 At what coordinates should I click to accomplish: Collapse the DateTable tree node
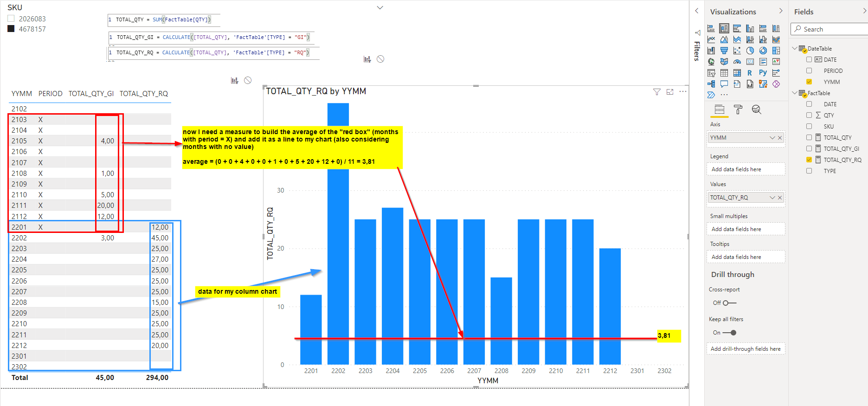tap(794, 48)
